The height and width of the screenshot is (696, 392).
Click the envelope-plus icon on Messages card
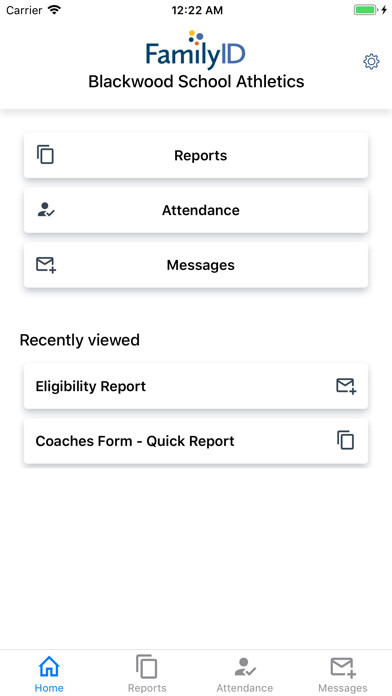pos(46,265)
